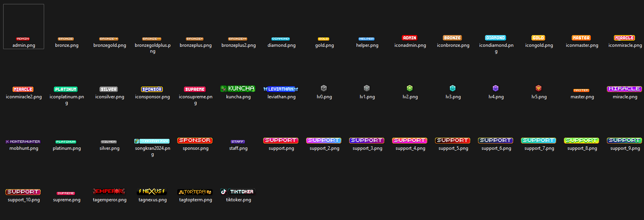Image resolution: width=644 pixels, height=220 pixels.
Task: Select the lv1.png gem icon
Action: tap(367, 88)
